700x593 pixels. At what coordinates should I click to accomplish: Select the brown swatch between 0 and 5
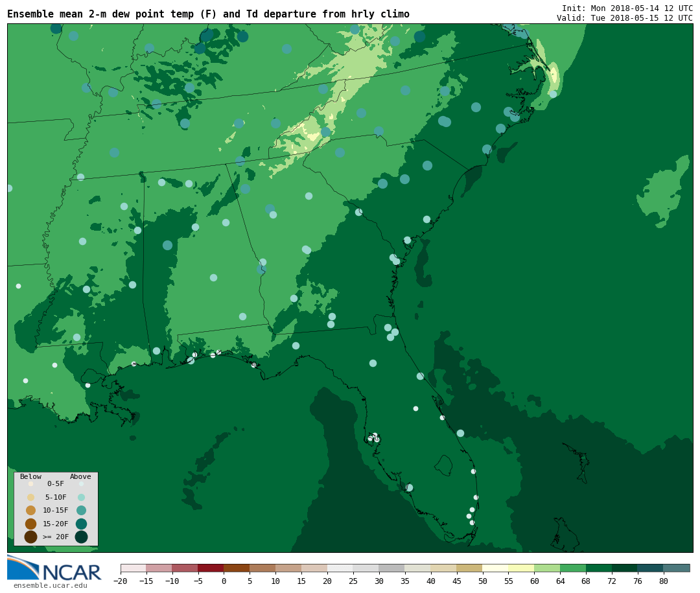[237, 568]
